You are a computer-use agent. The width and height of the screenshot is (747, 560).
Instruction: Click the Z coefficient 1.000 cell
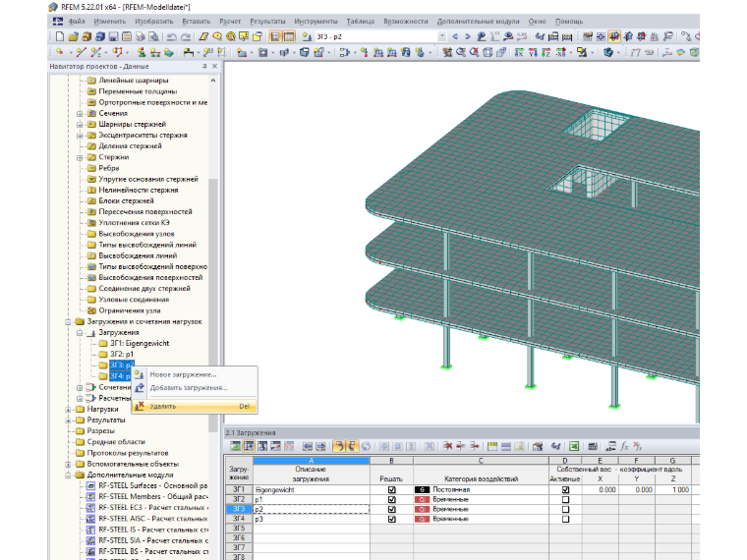tap(673, 489)
